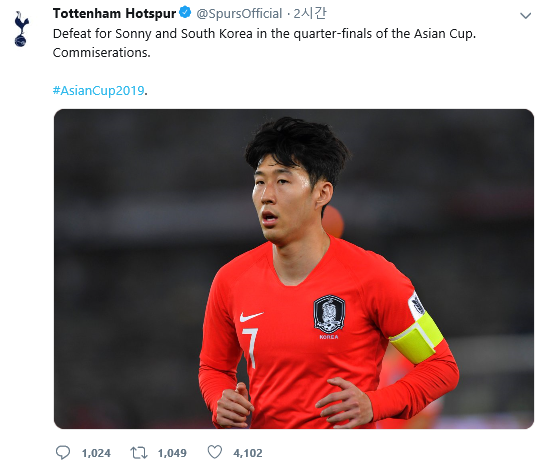This screenshot has height=469, width=556.
Task: Click the jersey number 7 in photo
Action: click(x=250, y=348)
